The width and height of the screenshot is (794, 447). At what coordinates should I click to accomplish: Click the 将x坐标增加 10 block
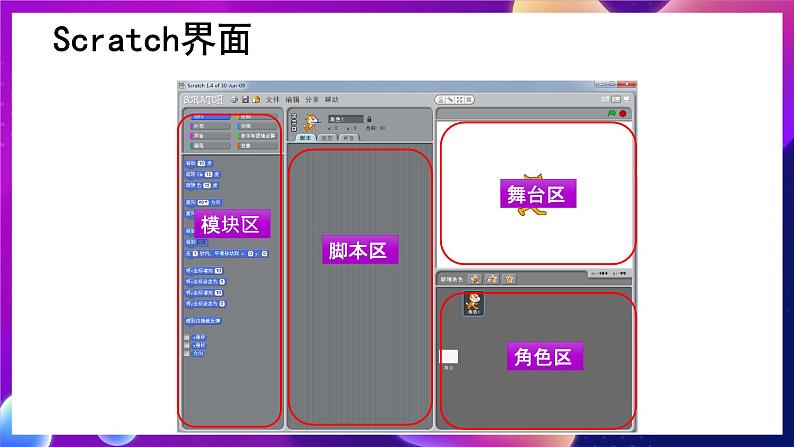204,270
